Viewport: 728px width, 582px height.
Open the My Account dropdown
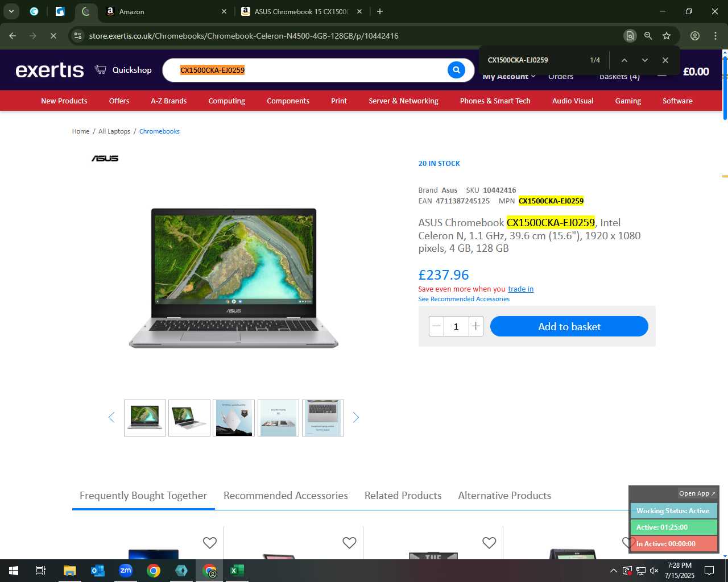pos(509,76)
